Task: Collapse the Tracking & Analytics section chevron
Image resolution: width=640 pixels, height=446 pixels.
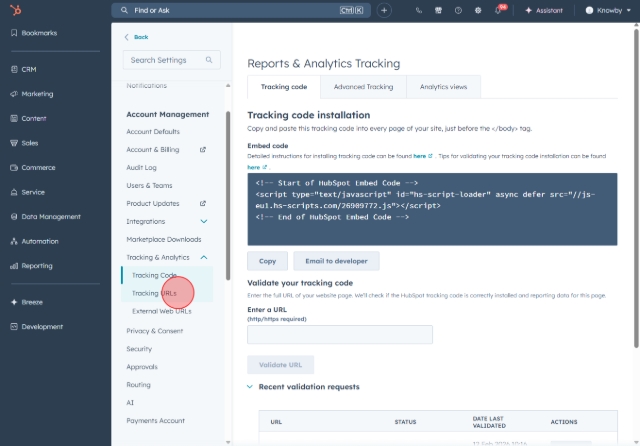Action: point(204,257)
